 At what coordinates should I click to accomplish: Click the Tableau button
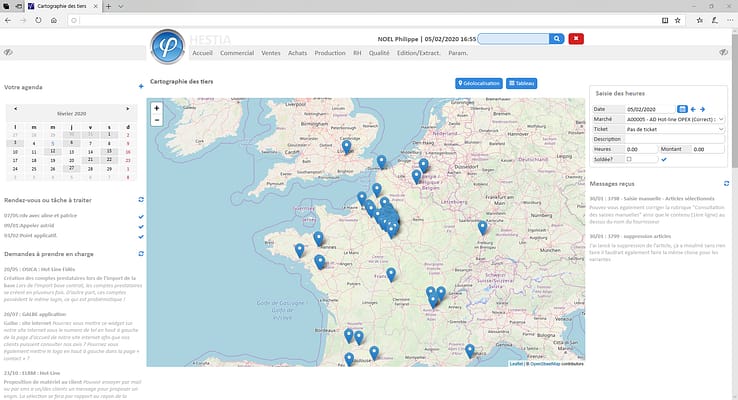pos(521,84)
